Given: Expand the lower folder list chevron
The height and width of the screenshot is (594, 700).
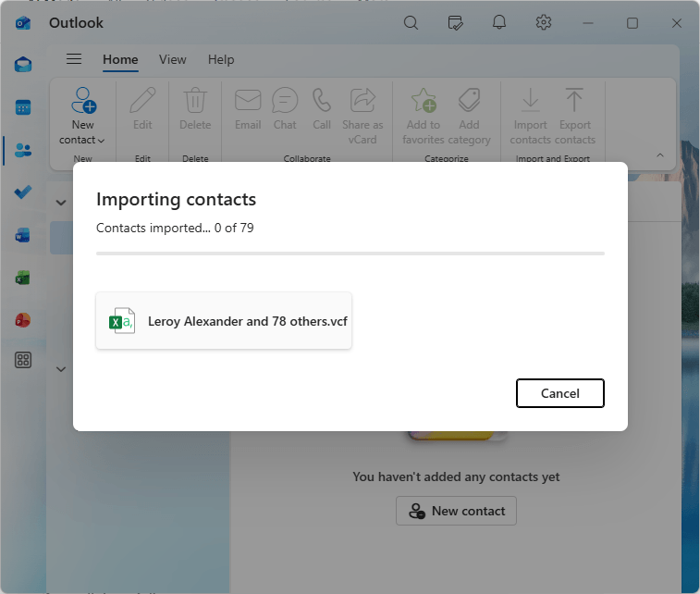Looking at the screenshot, I should pyautogui.click(x=61, y=369).
